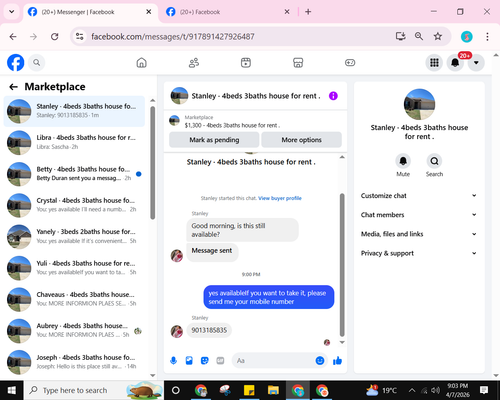Image resolution: width=500 pixels, height=400 pixels.
Task: Open the Friends icon in top navigation
Action: tap(194, 63)
